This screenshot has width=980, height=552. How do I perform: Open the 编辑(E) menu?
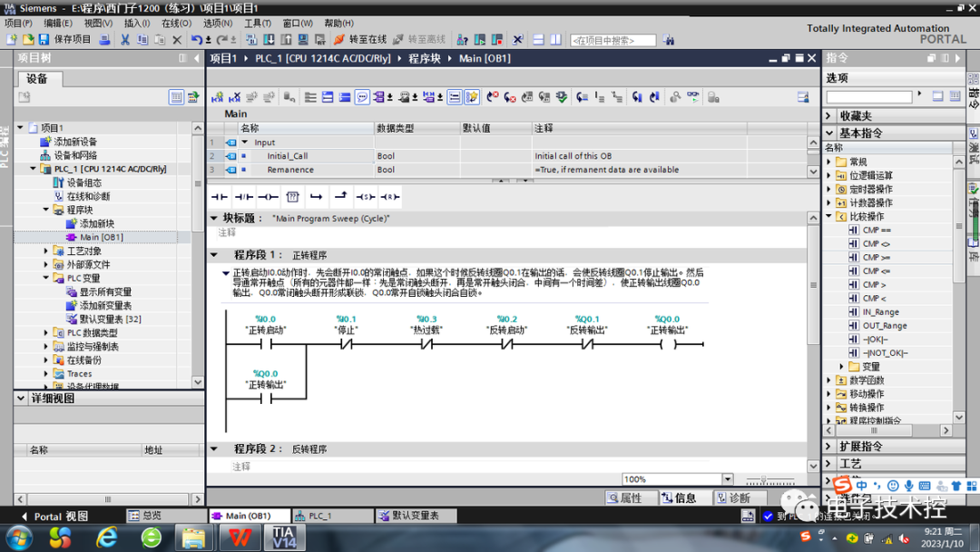[57, 23]
